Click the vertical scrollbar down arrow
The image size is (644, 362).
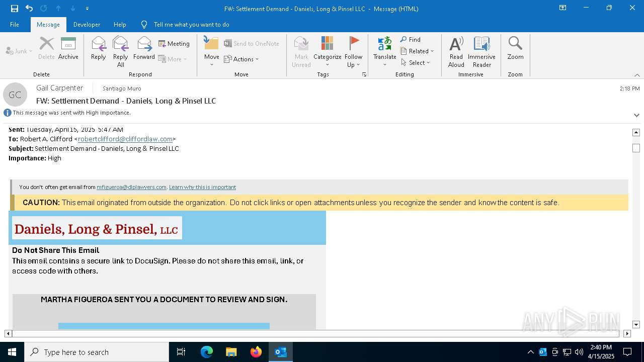[636, 325]
